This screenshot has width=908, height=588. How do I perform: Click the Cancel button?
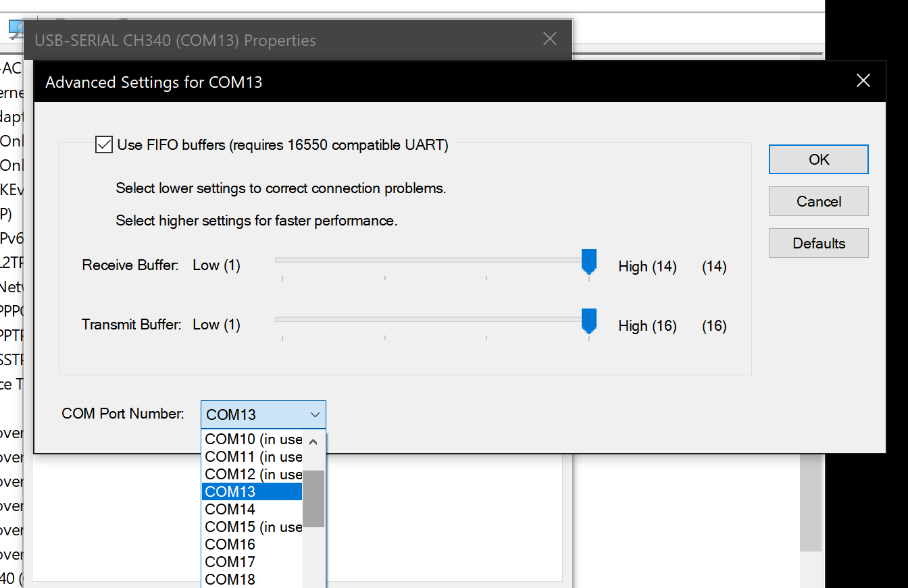point(818,201)
